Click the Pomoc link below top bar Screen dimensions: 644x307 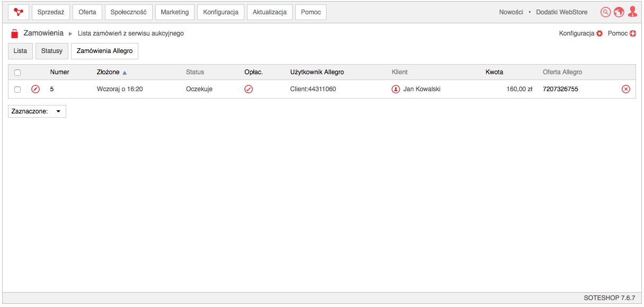pyautogui.click(x=617, y=33)
